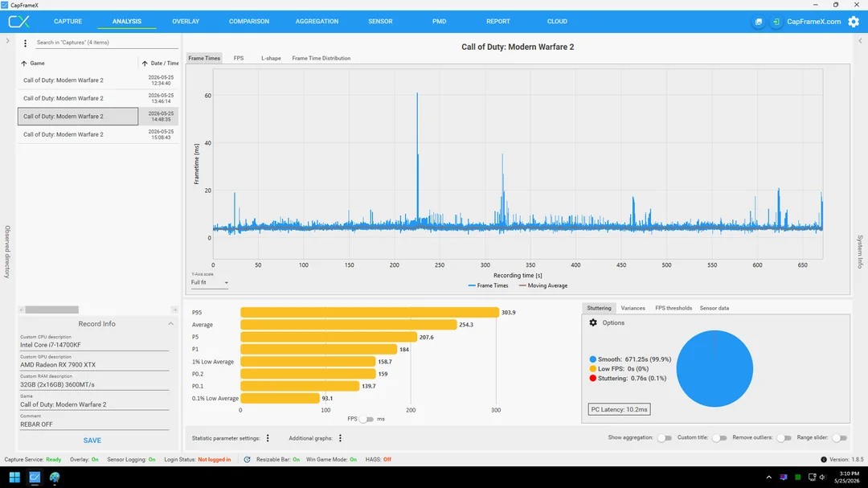
Task: Click the SAVE button in Record Info
Action: tap(92, 441)
